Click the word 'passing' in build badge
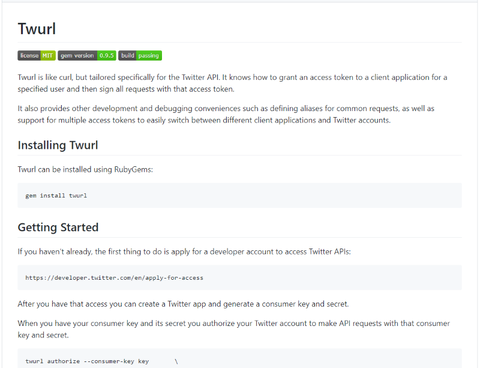 click(x=149, y=55)
